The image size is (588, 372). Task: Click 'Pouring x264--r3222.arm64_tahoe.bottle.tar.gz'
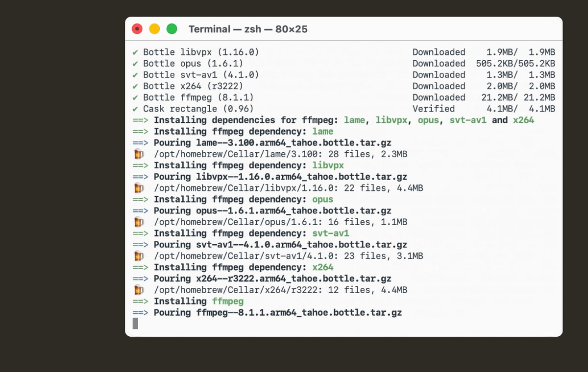[x=272, y=279]
